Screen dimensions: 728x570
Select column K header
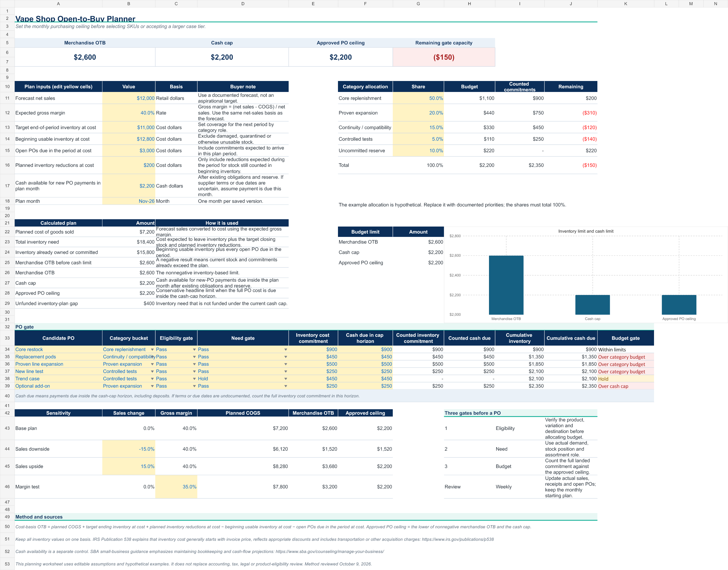point(625,4)
